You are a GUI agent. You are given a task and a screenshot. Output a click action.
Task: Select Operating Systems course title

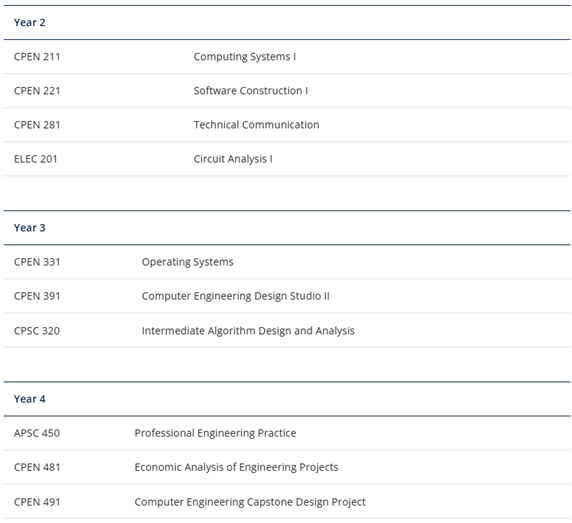click(x=188, y=262)
